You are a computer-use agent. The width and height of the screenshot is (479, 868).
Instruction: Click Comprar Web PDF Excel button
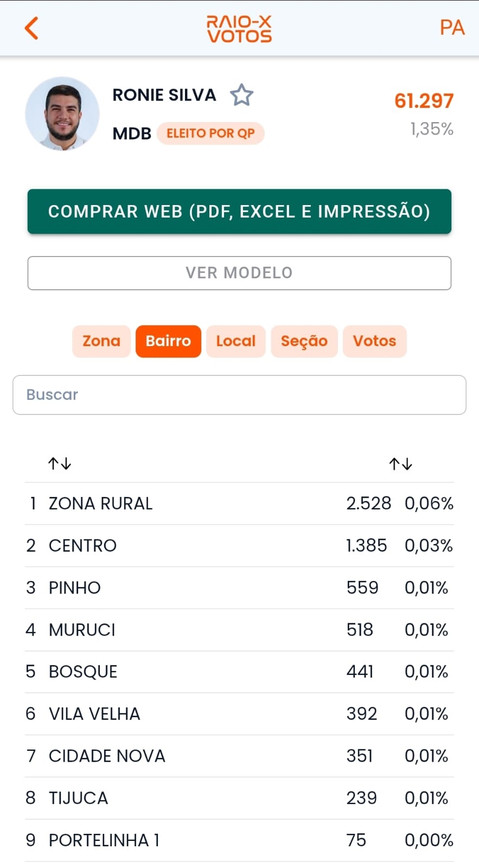239,212
